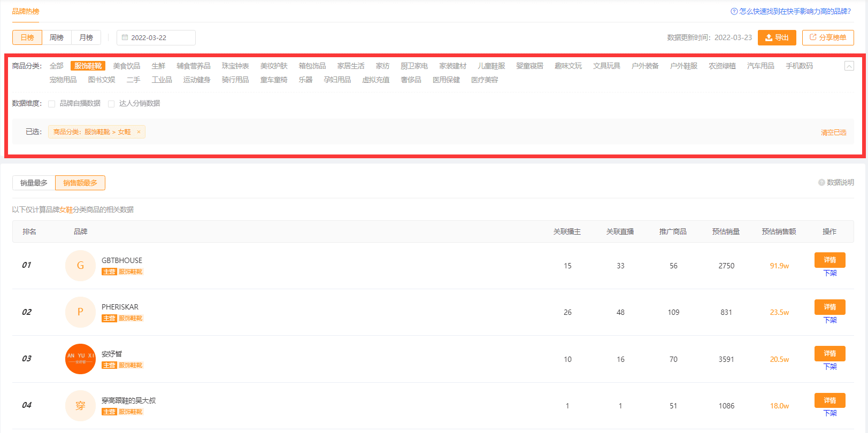Open 安好皙 brand logo

pyautogui.click(x=80, y=359)
